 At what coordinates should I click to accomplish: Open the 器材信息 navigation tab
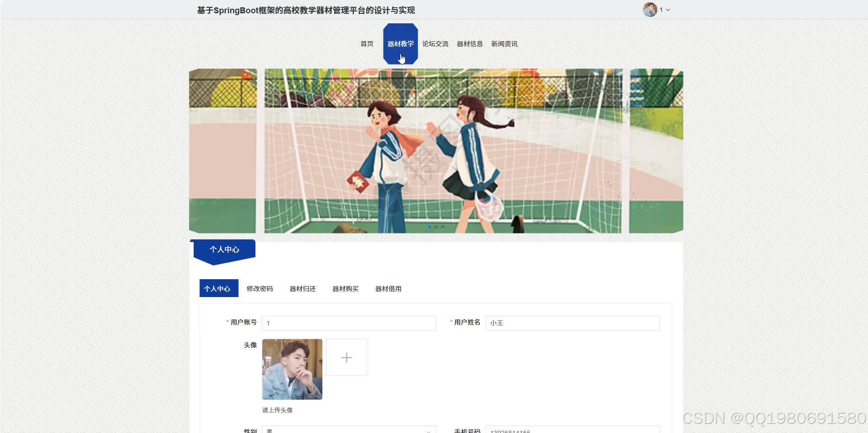click(x=470, y=43)
